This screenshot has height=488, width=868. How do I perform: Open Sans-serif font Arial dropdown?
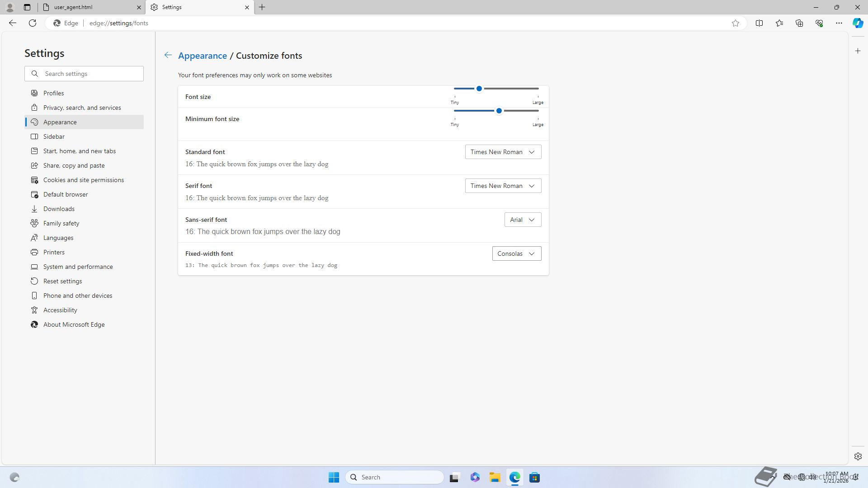tap(523, 220)
